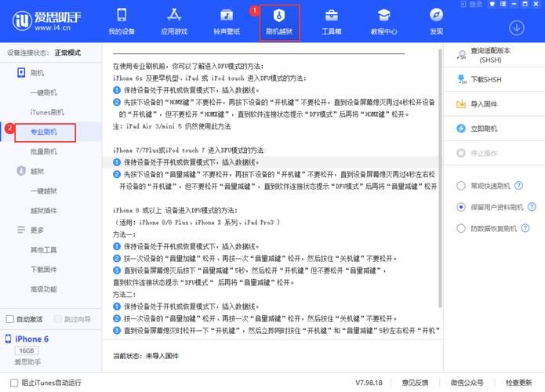Open 工具箱 tab in top navigation
545x392 pixels.
(332, 22)
